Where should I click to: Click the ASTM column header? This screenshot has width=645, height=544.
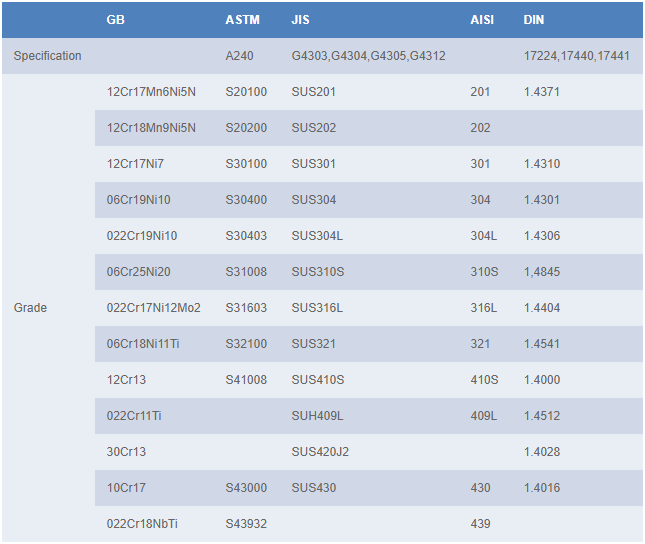[x=242, y=20]
